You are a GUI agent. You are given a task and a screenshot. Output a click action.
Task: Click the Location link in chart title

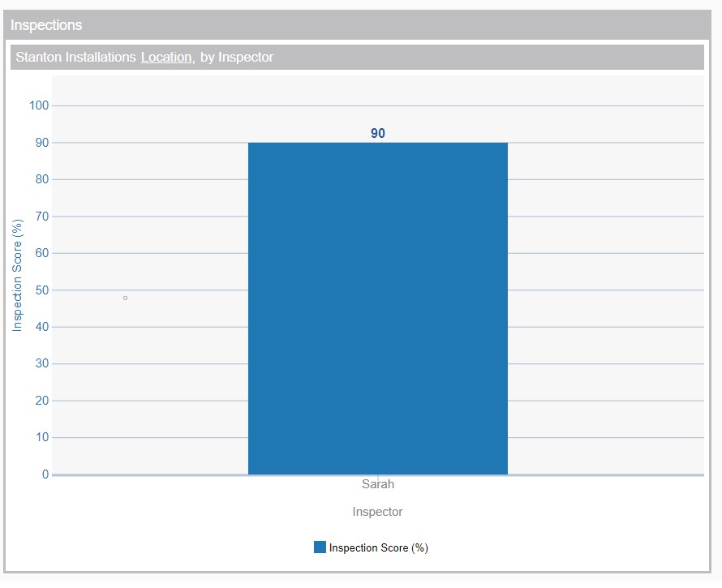[x=166, y=58]
